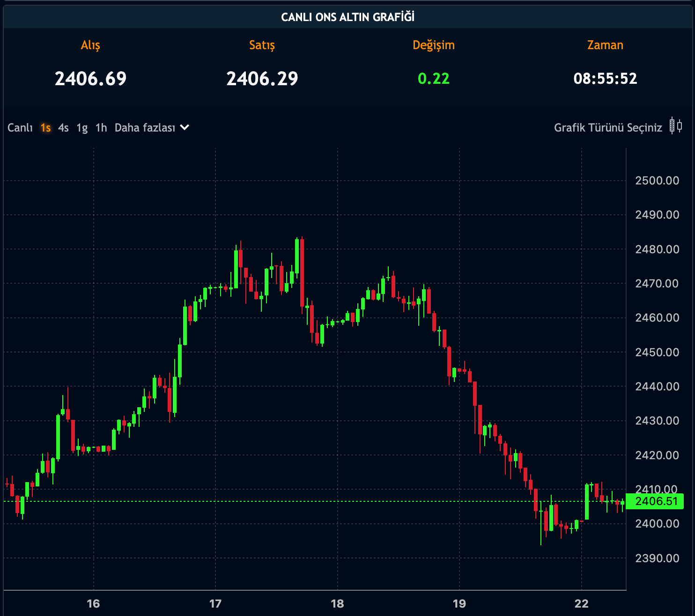Select the 1s timeframe
This screenshot has height=616, width=695.
click(45, 128)
